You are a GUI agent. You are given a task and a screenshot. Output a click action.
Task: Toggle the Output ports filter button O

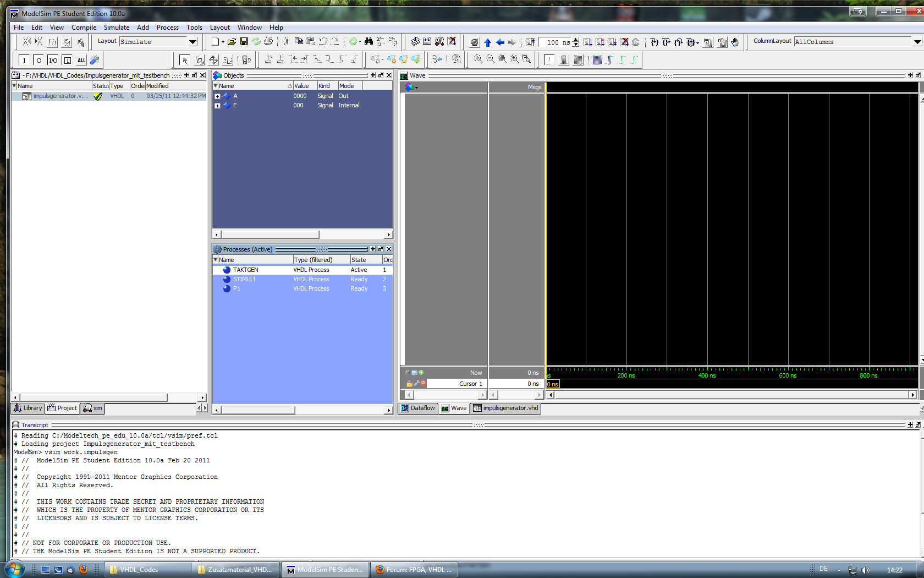38,61
